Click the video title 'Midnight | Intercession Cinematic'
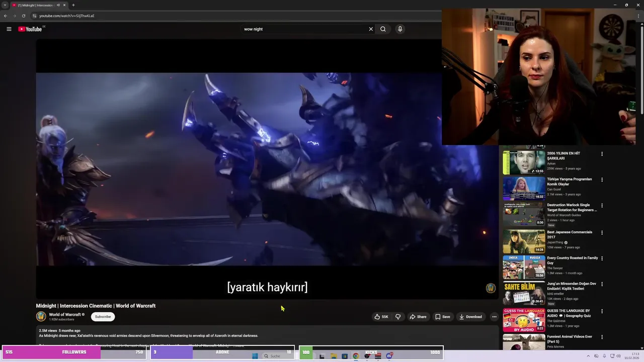The image size is (644, 362). click(96, 306)
